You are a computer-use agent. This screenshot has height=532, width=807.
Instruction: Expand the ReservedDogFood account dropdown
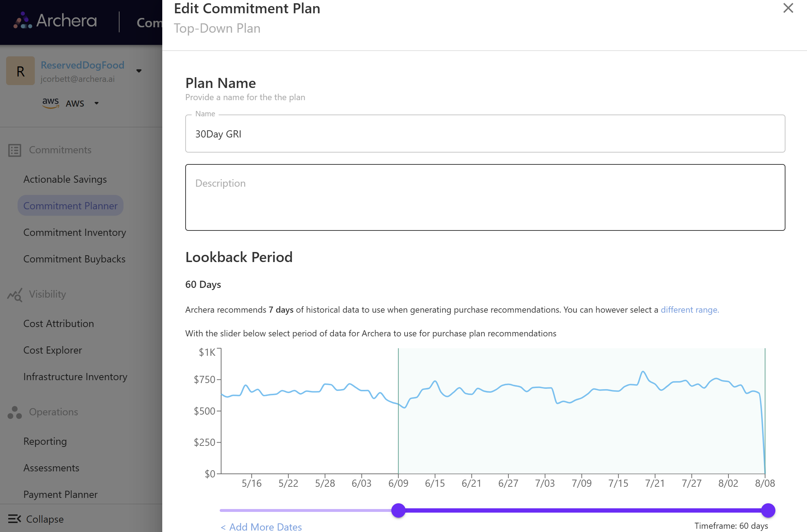pyautogui.click(x=139, y=71)
